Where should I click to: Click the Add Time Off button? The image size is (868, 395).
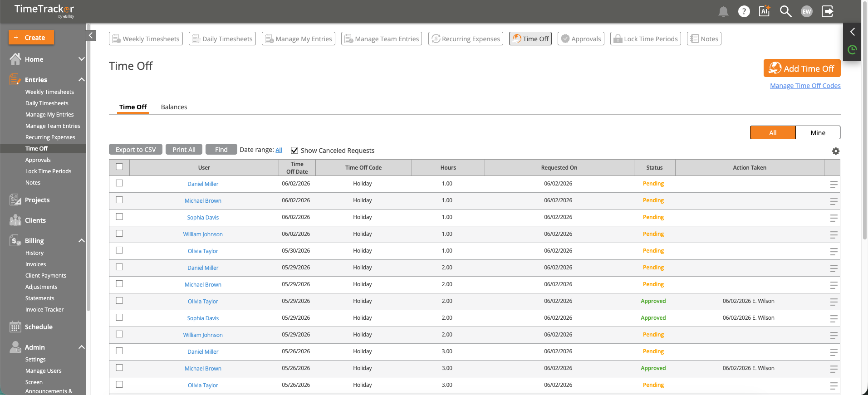pyautogui.click(x=802, y=68)
